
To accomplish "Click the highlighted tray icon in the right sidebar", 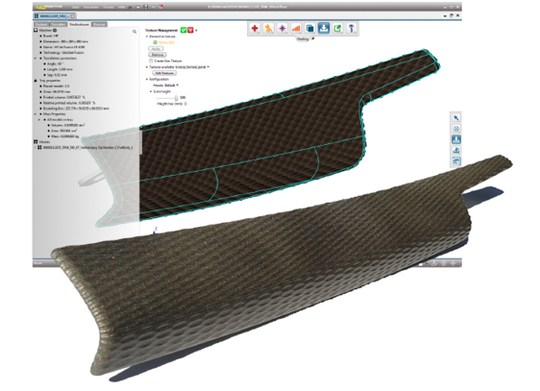I will pos(456,140).
